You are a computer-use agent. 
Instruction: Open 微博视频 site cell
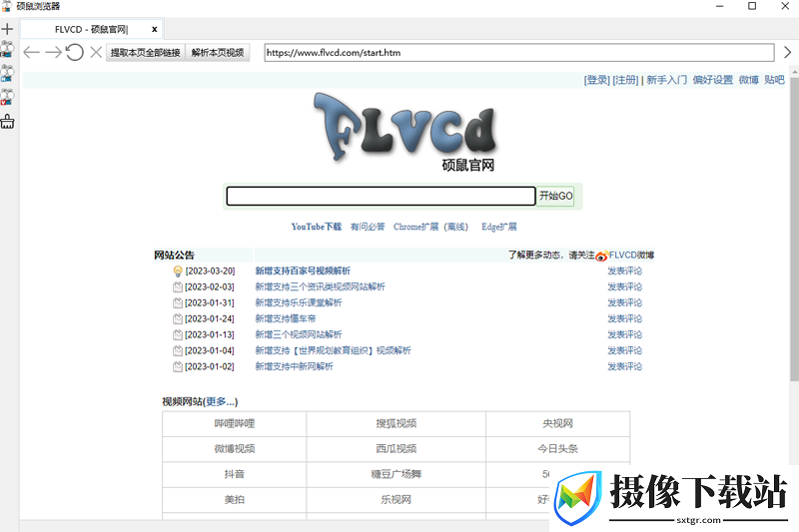(235, 449)
